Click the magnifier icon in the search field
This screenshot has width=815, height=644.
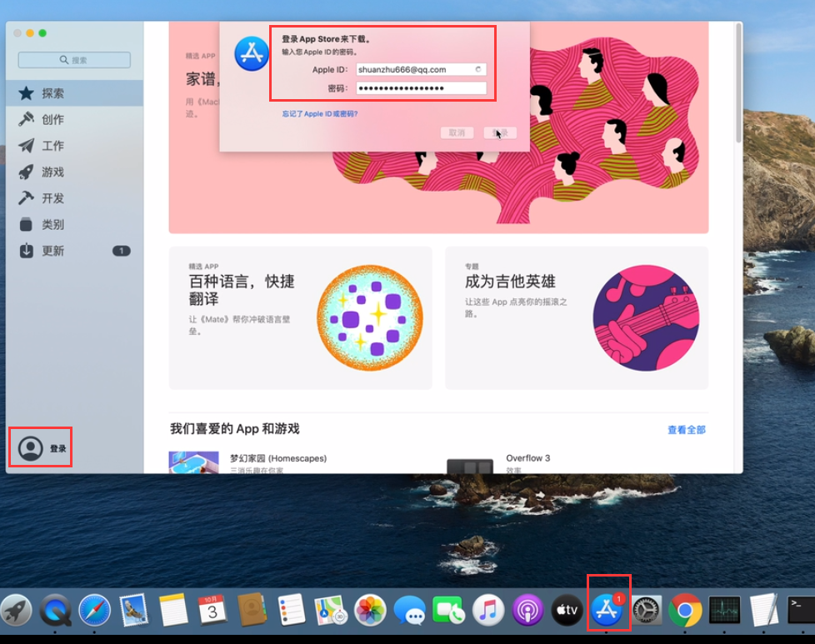pyautogui.click(x=64, y=60)
